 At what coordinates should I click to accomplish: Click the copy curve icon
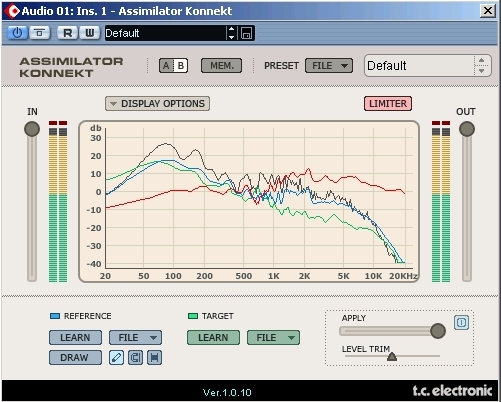tap(135, 357)
